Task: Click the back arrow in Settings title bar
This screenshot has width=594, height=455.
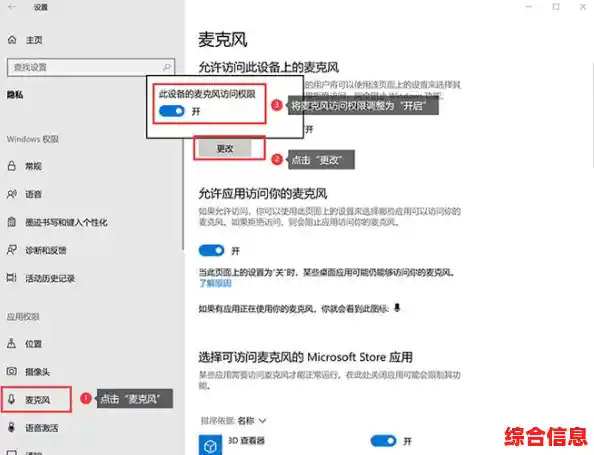Action: 12,7
